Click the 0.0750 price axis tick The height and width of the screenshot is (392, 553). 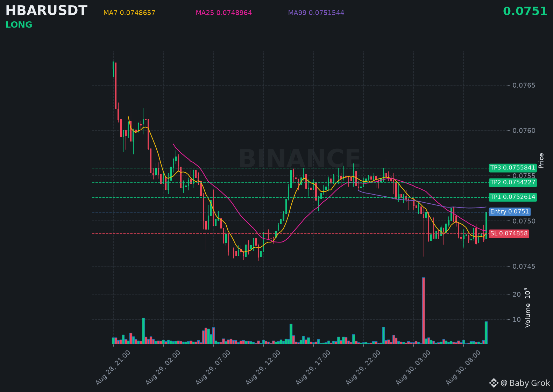[524, 221]
